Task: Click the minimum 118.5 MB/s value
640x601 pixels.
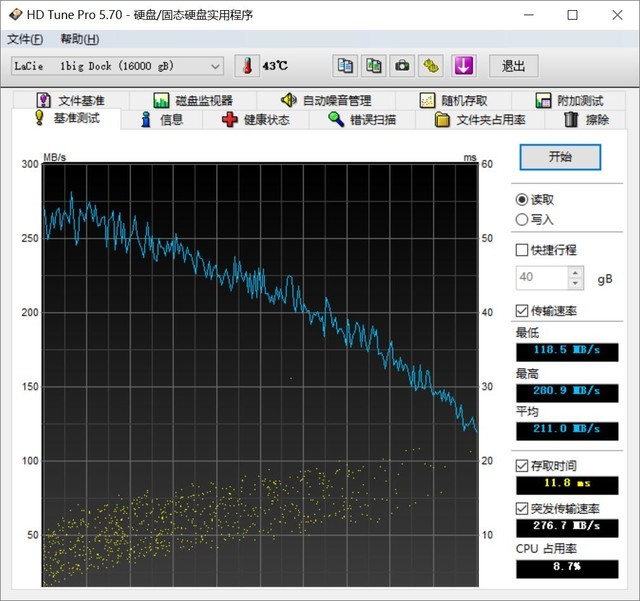Action: click(x=567, y=352)
